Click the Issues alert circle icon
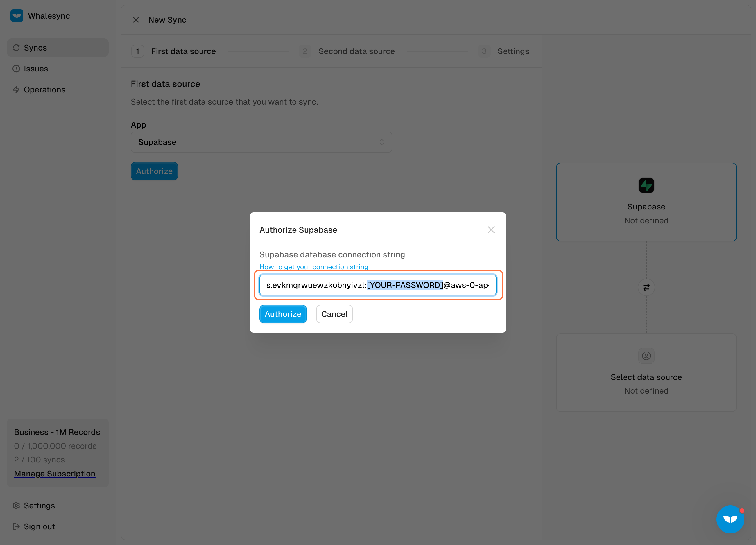This screenshot has width=756, height=545. click(16, 69)
